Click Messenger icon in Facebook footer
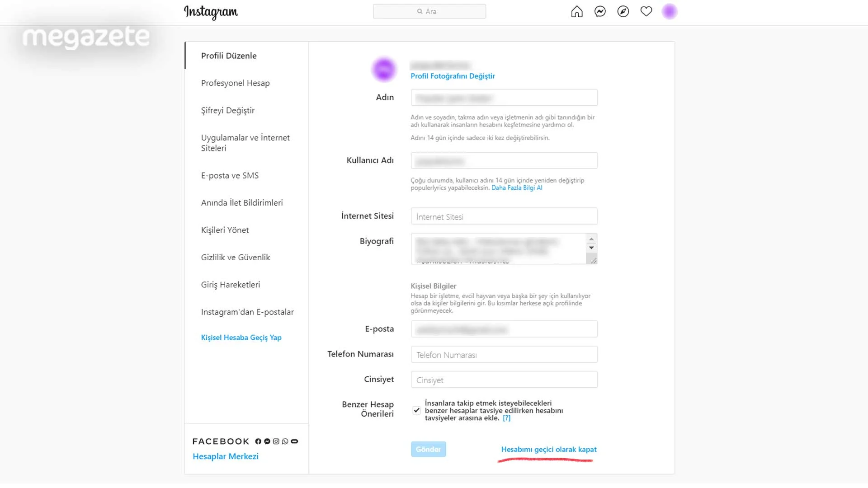The image size is (868, 488). click(267, 441)
